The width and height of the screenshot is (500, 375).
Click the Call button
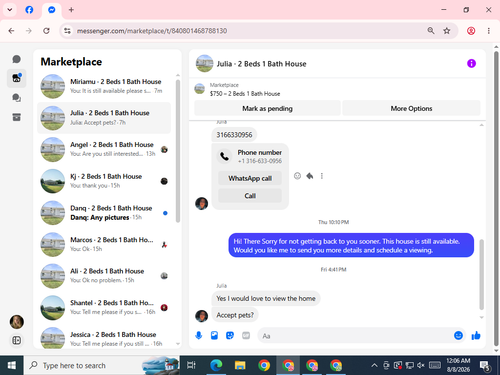[250, 196]
